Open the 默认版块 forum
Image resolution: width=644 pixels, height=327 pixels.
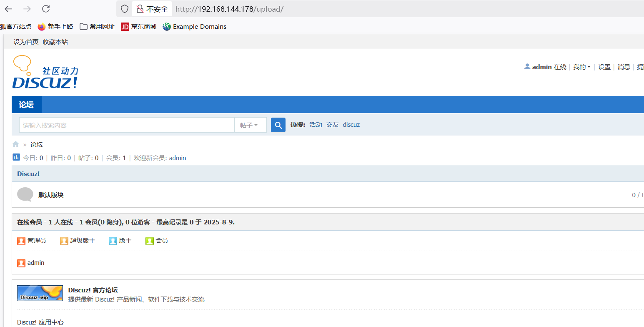(51, 195)
